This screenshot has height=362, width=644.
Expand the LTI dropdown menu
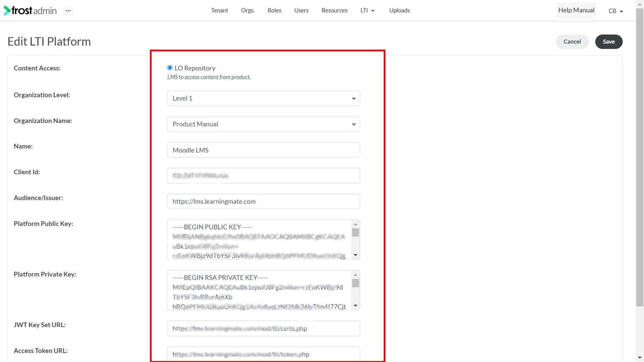[x=367, y=10]
